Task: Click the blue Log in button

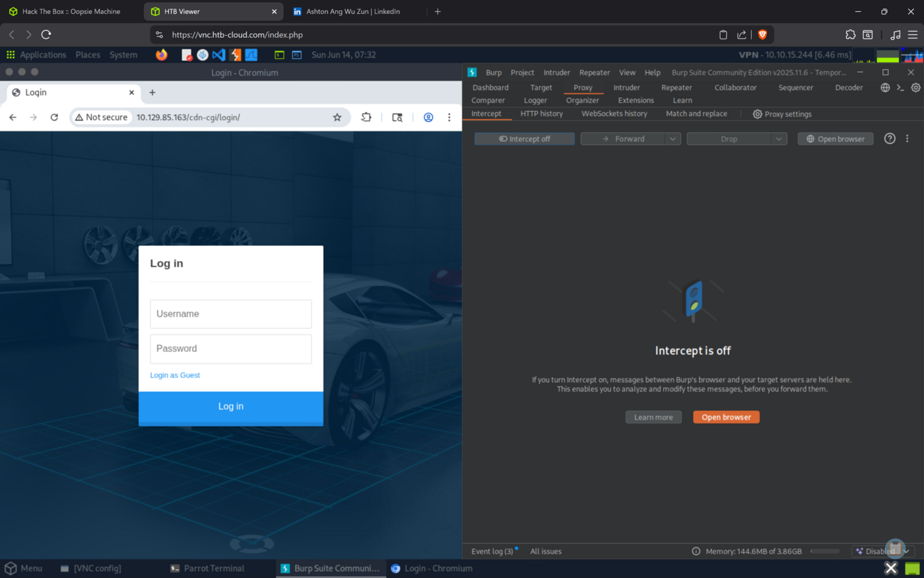Action: point(231,407)
